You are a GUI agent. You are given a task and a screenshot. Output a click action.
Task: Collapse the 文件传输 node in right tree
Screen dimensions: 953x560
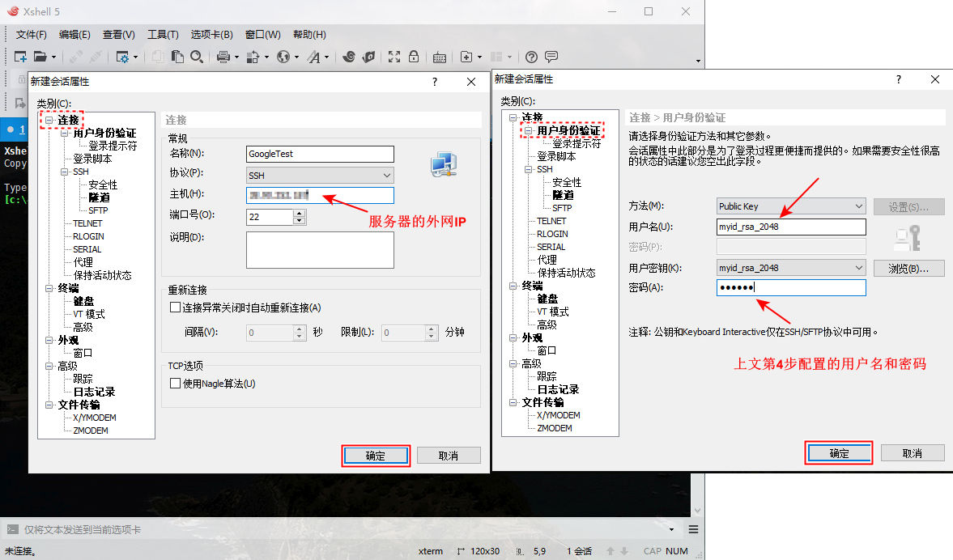tap(513, 402)
